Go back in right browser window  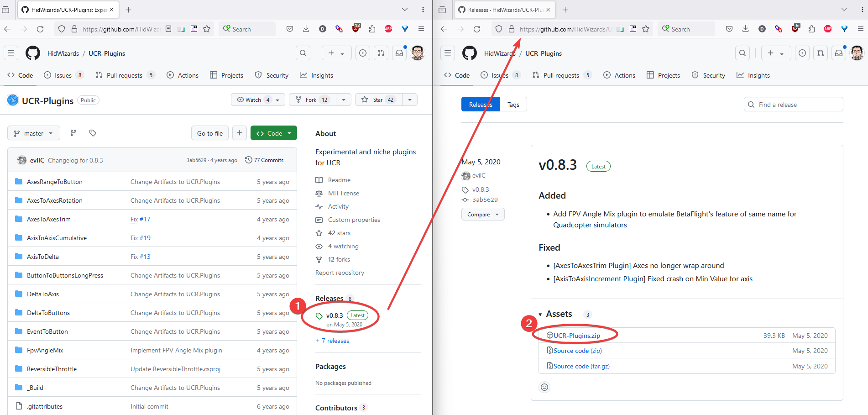(444, 29)
